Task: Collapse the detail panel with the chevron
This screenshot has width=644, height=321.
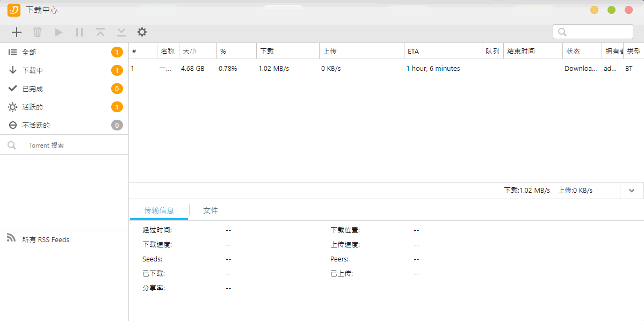Action: coord(632,191)
